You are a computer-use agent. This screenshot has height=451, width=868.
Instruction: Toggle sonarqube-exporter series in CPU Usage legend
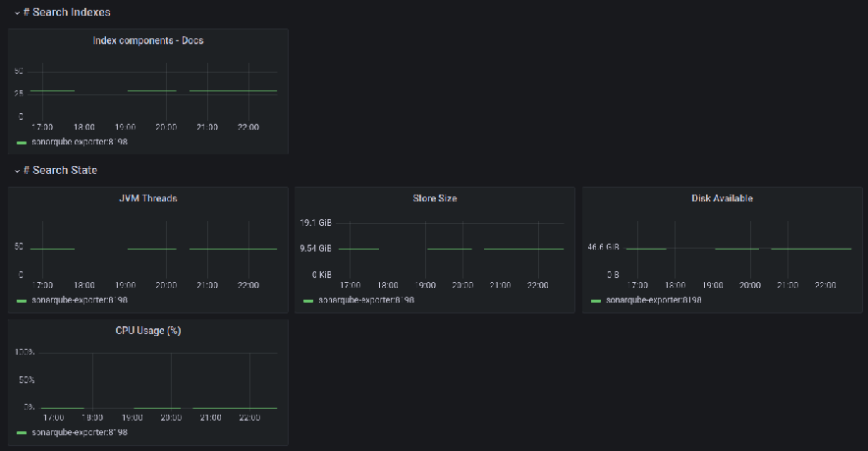[80, 432]
